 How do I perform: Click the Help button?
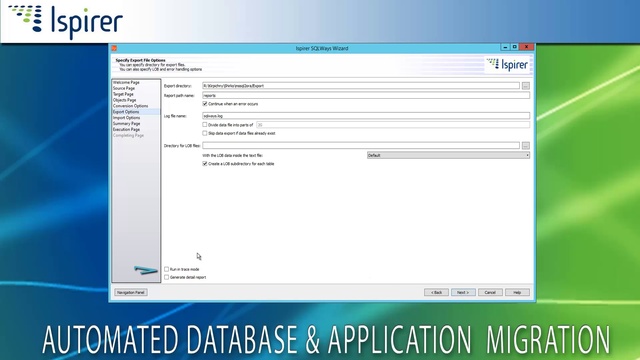click(x=517, y=293)
